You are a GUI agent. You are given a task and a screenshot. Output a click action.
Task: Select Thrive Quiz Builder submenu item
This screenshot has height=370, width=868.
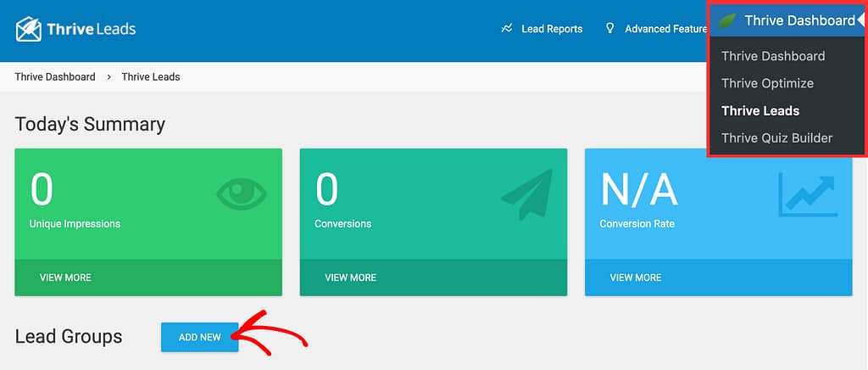[776, 138]
